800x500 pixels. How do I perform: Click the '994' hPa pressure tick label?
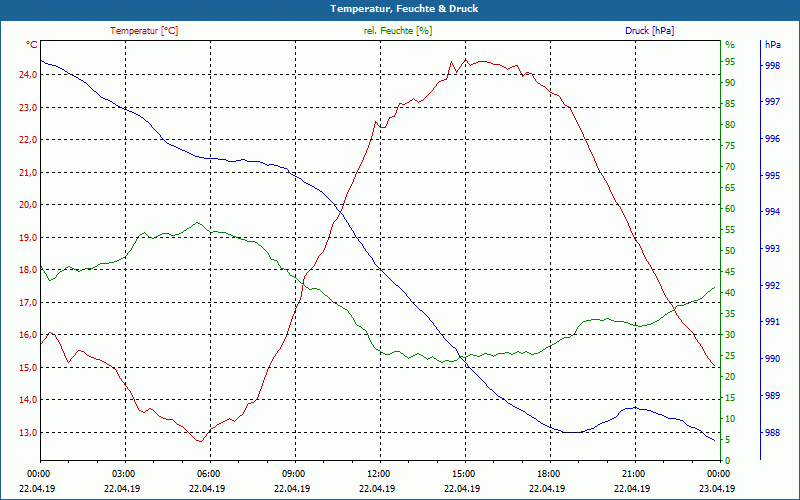tap(772, 212)
